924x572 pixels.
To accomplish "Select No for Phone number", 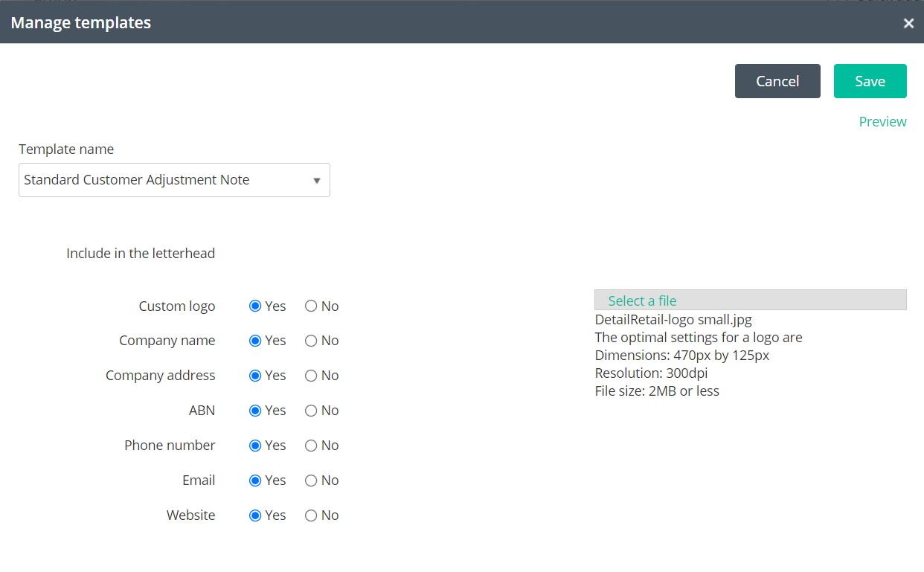I will 311,446.
